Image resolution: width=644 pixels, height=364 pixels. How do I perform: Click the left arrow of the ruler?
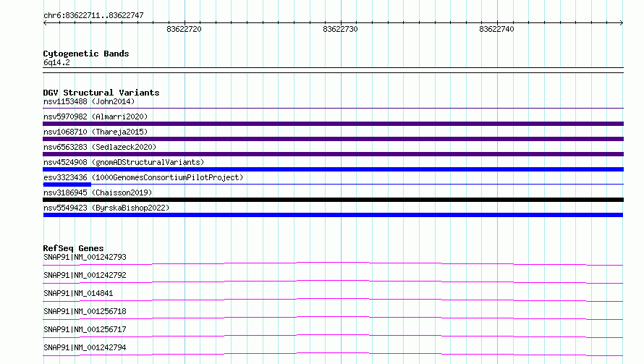[45, 22]
